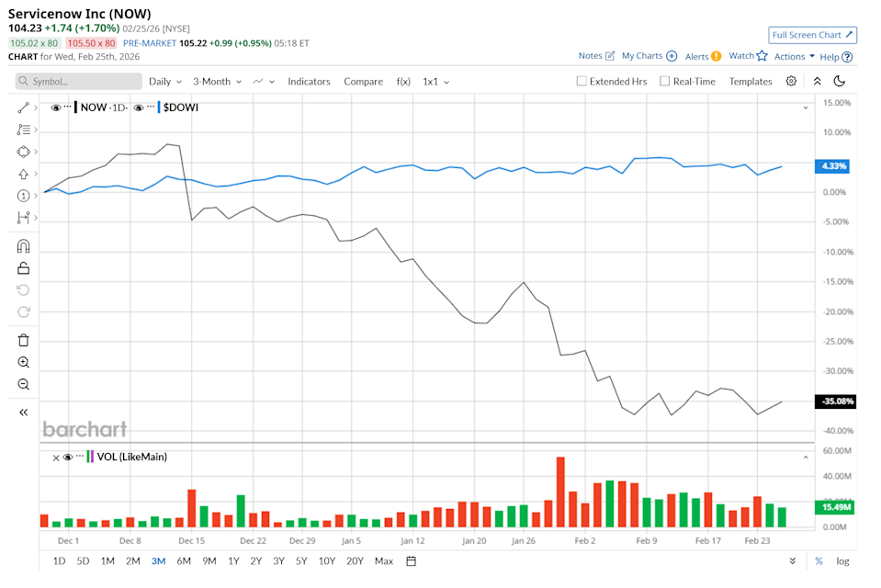Click the $DOWI blue color marker
The height and width of the screenshot is (588, 881).
(x=159, y=107)
